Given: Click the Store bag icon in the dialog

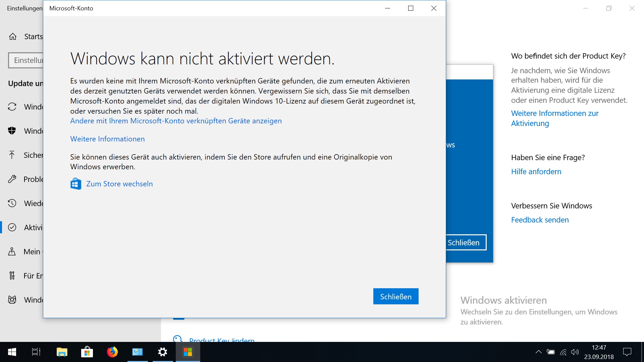Looking at the screenshot, I should pyautogui.click(x=76, y=184).
